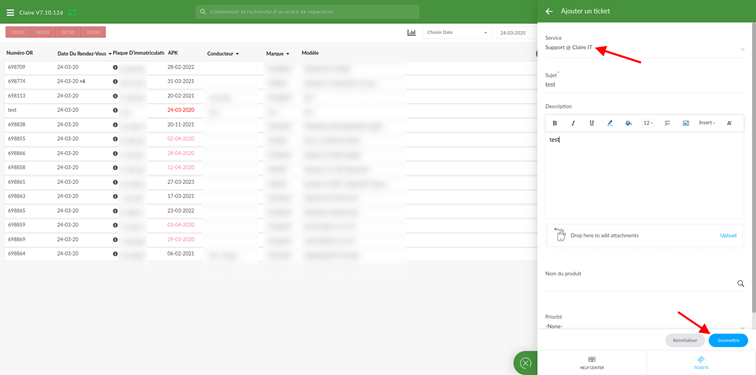Search using the Nom du produit magnifier
The image size is (756, 375).
pos(741,283)
